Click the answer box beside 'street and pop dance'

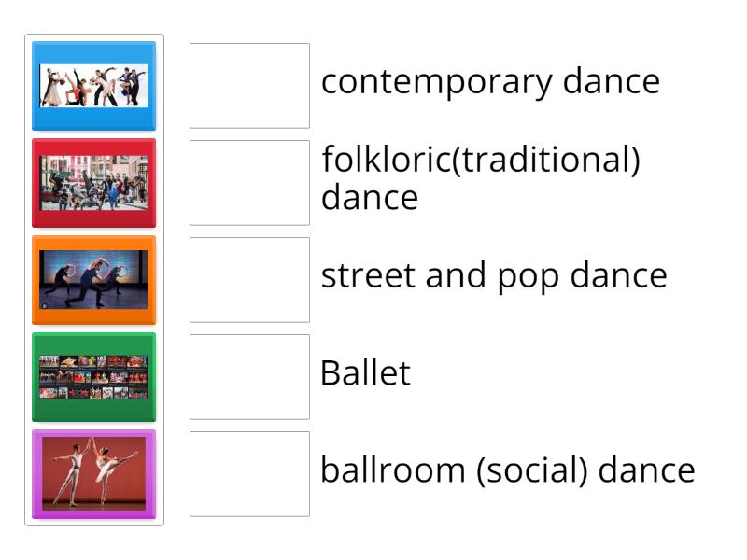click(249, 276)
